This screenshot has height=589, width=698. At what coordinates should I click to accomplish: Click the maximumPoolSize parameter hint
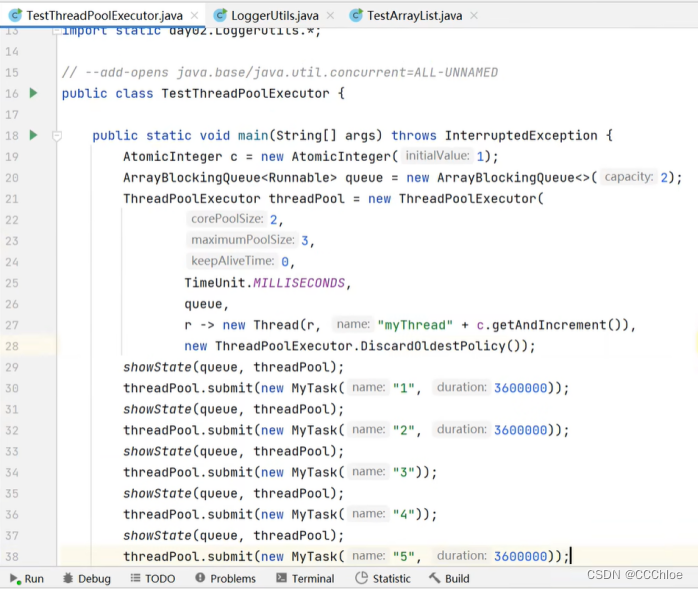[243, 240]
